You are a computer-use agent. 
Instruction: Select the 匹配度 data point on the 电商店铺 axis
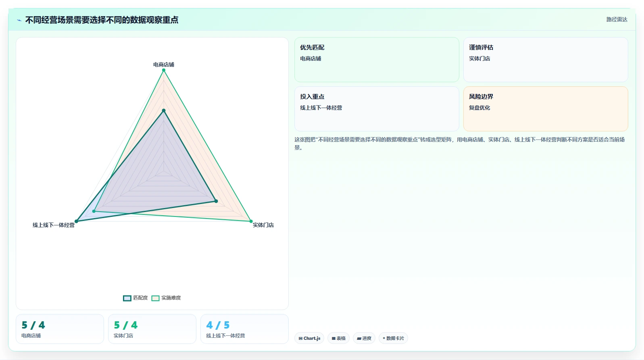164,110
